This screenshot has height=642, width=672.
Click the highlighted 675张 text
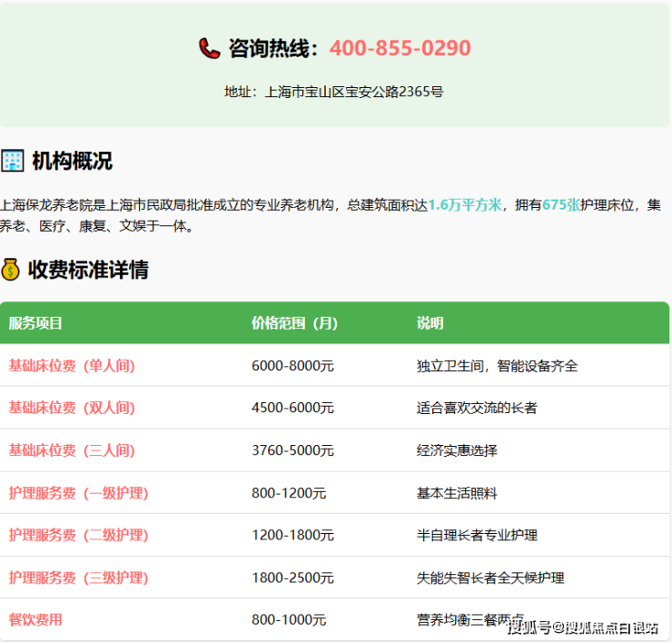pyautogui.click(x=560, y=205)
